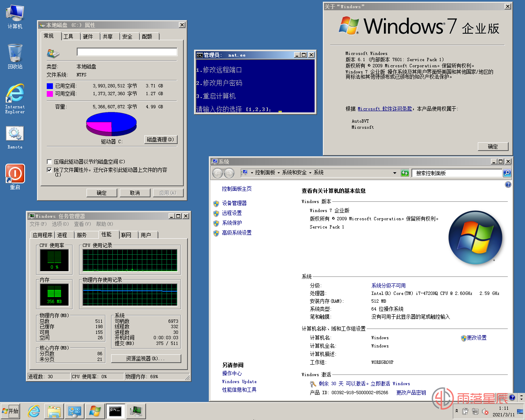Image resolution: width=525 pixels, height=420 pixels.
Task: Uncheck the index file contents checkbox
Action: coord(49,170)
